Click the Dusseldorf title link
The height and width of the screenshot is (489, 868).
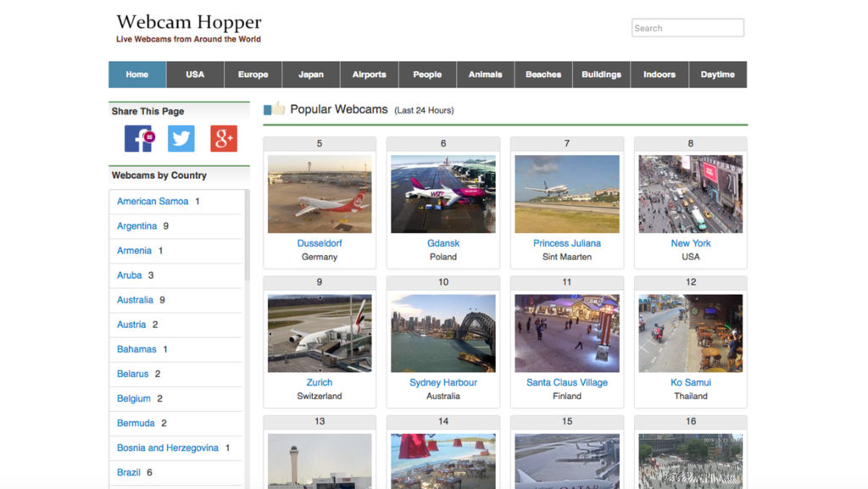[x=320, y=243]
